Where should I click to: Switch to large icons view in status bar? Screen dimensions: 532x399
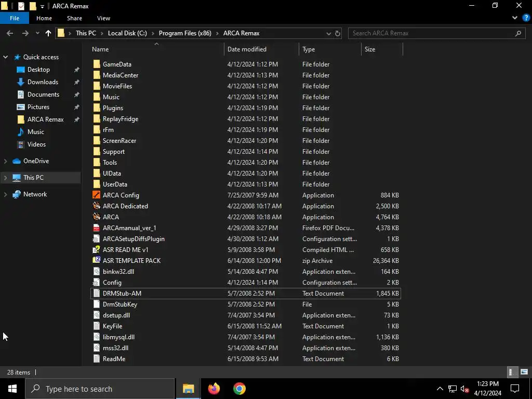[x=524, y=372]
